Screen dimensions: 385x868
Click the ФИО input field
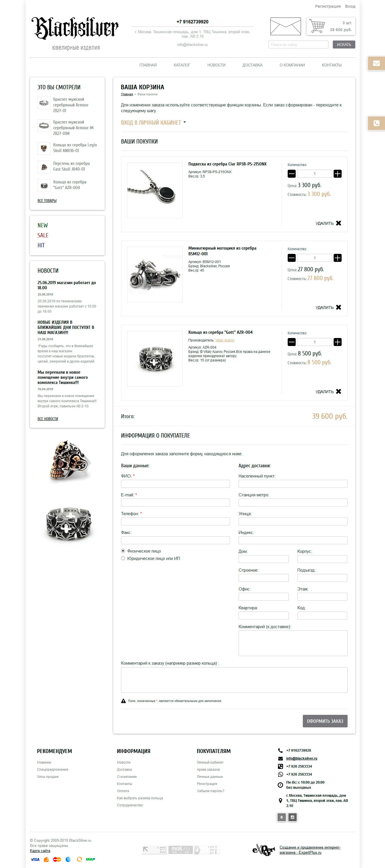coord(175,484)
